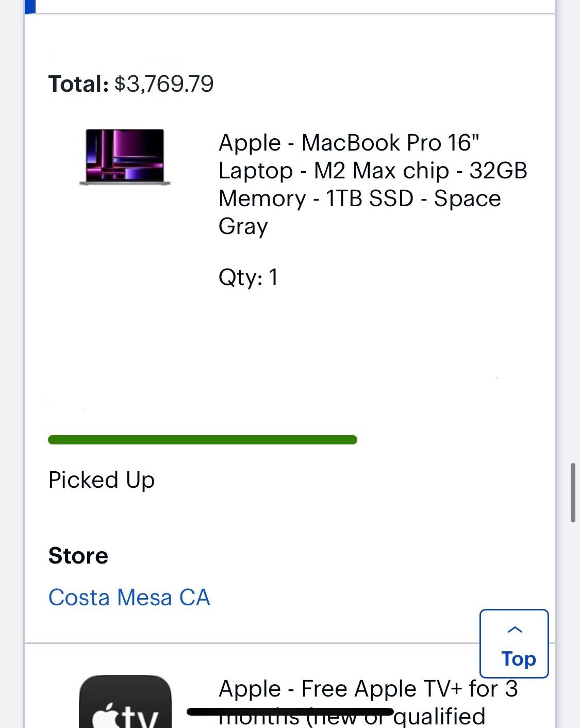Tap the Picked Up status label
The image size is (580, 728).
click(101, 479)
